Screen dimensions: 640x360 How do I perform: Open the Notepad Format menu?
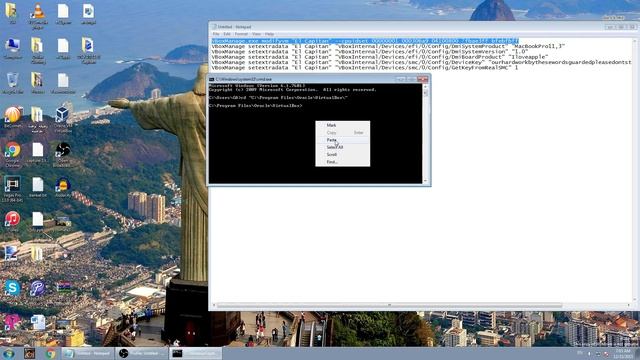(241, 34)
